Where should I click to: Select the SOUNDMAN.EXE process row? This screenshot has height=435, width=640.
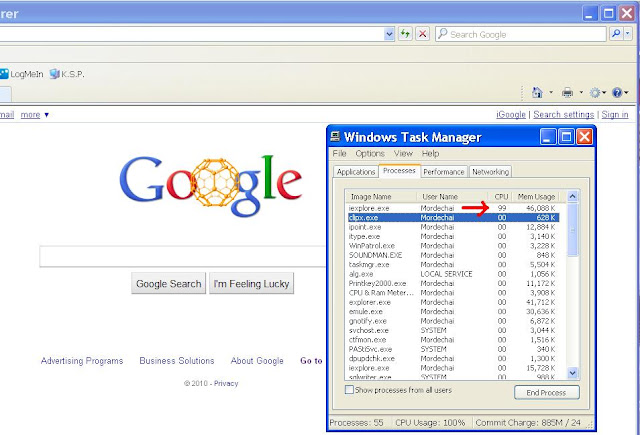[x=453, y=255]
